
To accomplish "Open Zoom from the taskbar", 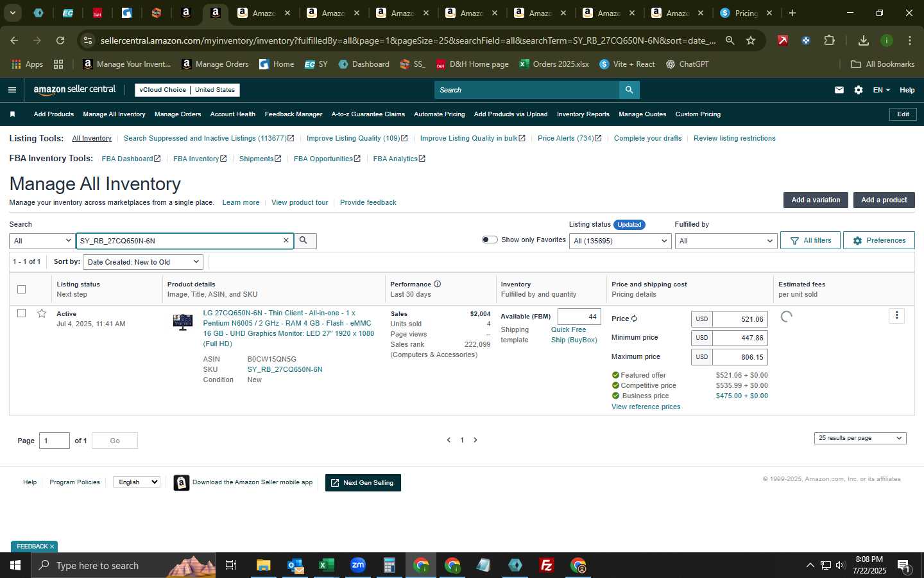I will point(358,565).
